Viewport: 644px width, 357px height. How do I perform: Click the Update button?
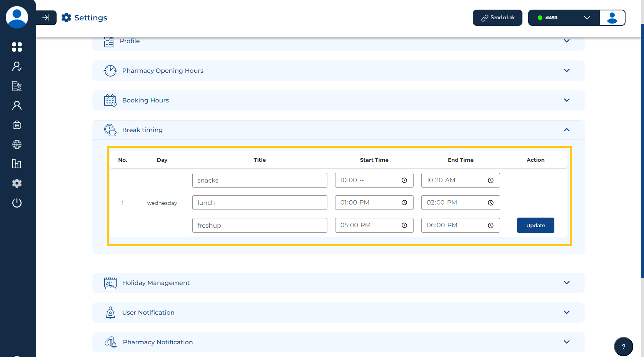point(535,225)
